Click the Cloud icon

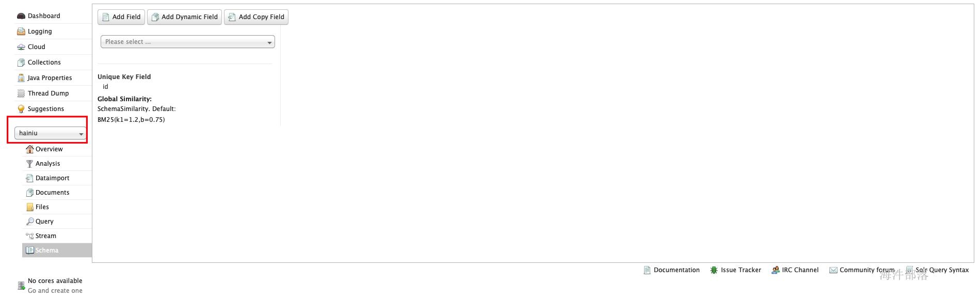pos(21,47)
